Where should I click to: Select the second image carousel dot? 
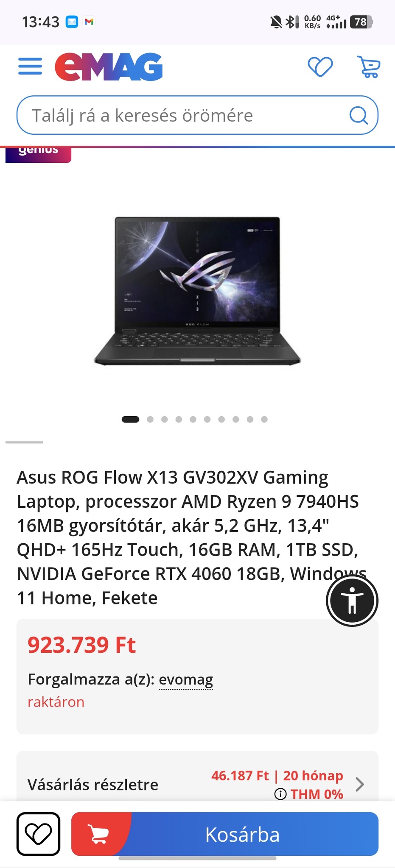150,419
